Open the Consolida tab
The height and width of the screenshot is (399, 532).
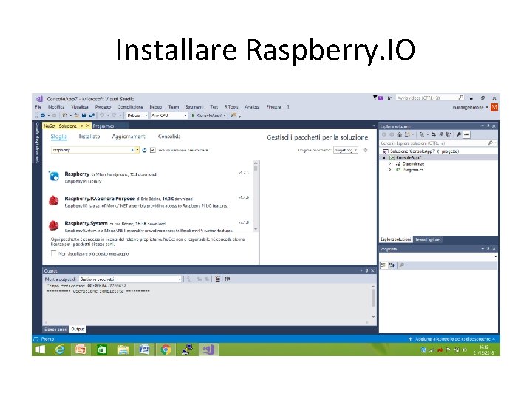169,137
